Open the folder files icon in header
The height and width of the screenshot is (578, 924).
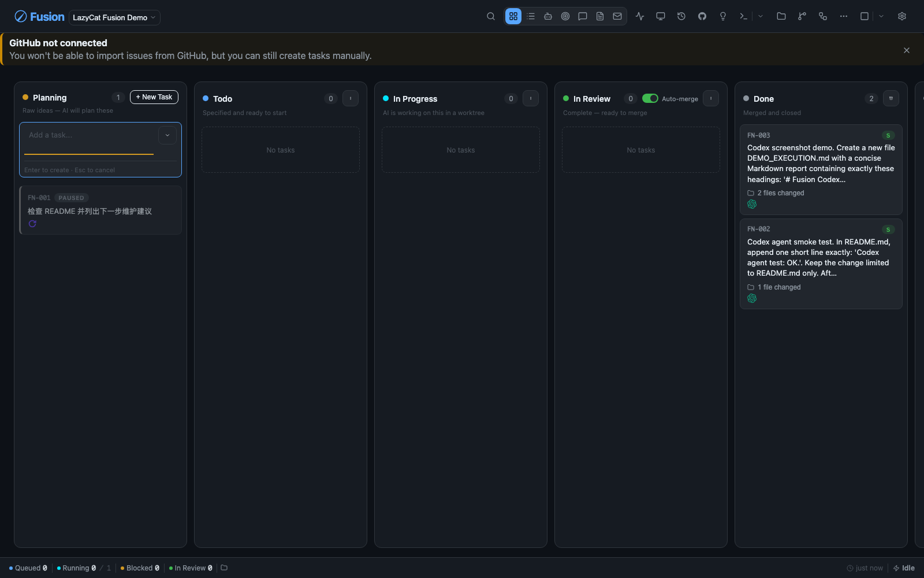pos(781,16)
